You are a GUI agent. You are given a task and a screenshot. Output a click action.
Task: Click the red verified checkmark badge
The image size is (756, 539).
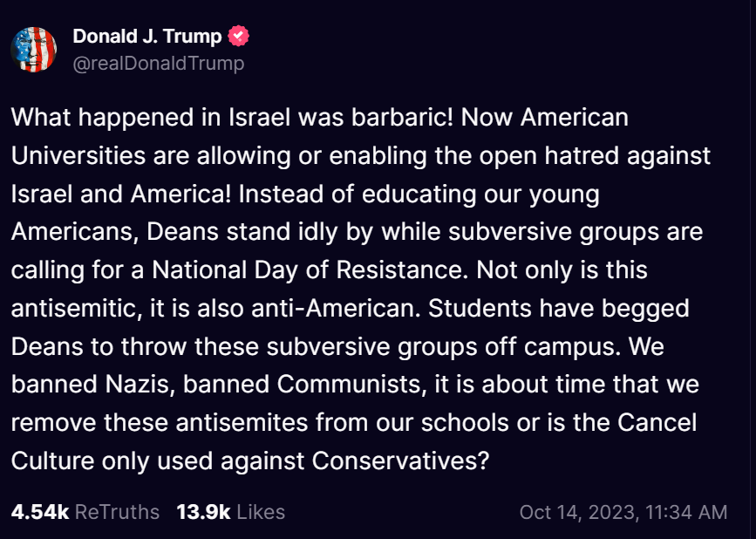click(x=238, y=36)
